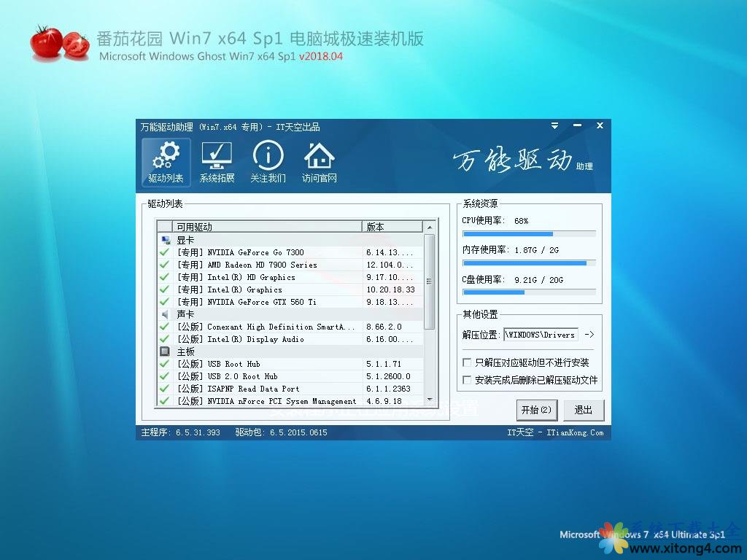Viewport: 747px width, 560px height.
Task: Click the driver list scroll up arrow
Action: [x=429, y=227]
